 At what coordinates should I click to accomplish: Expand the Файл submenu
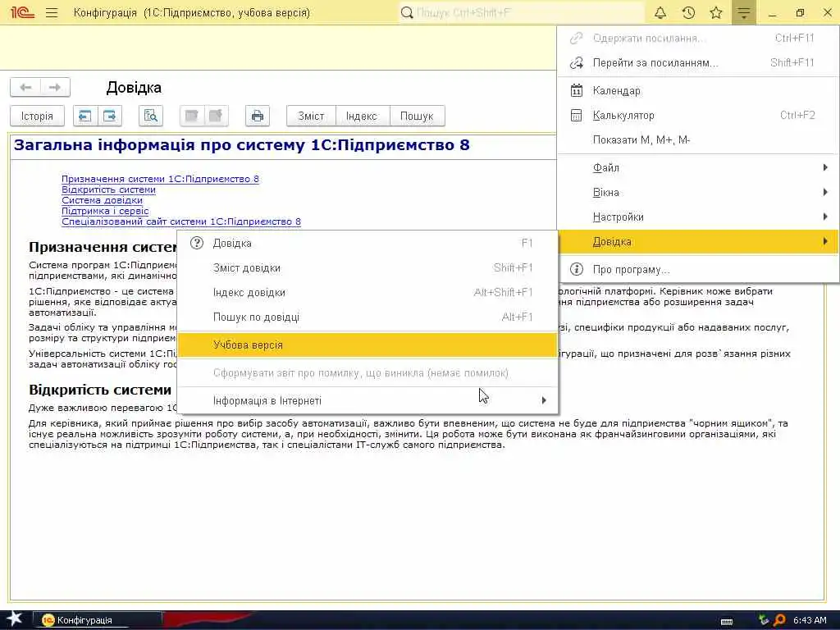[698, 167]
